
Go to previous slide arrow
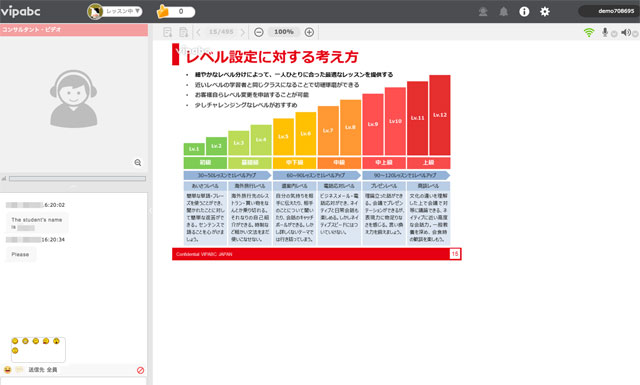[199, 32]
